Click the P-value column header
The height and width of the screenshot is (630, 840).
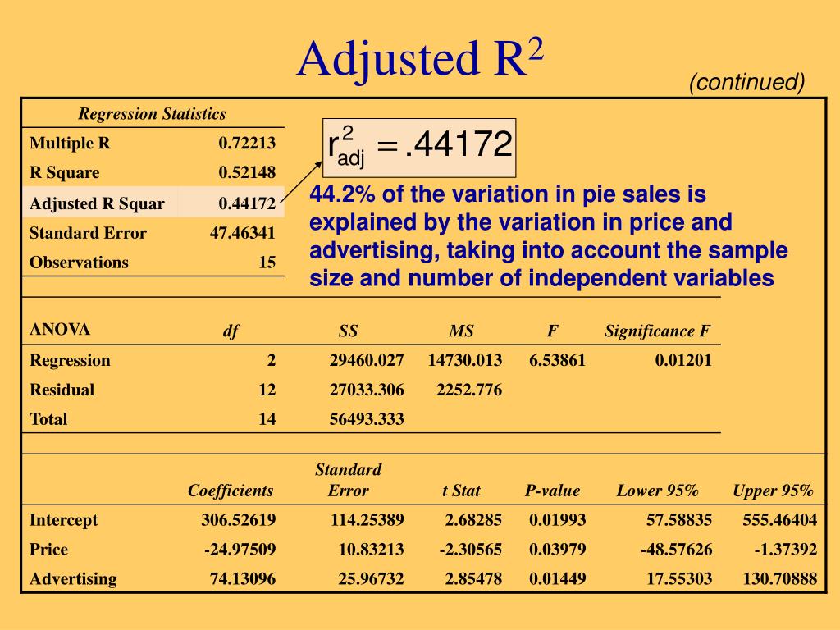(x=552, y=491)
